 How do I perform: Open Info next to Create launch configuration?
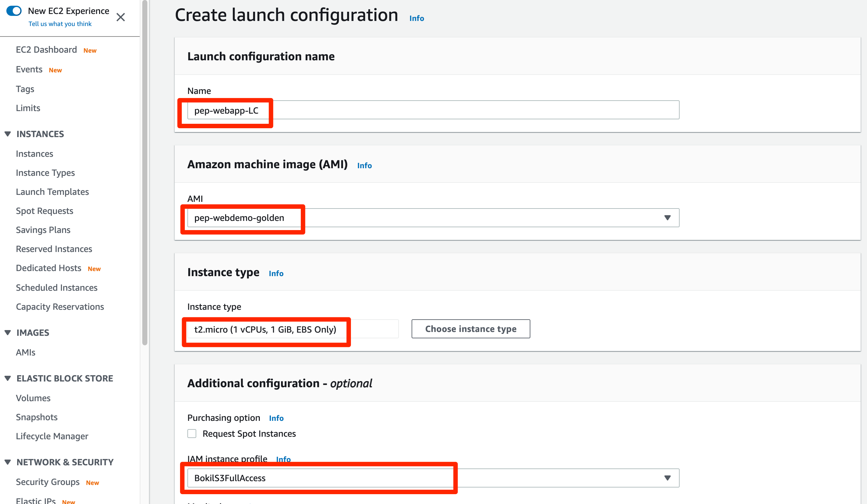[x=416, y=18]
